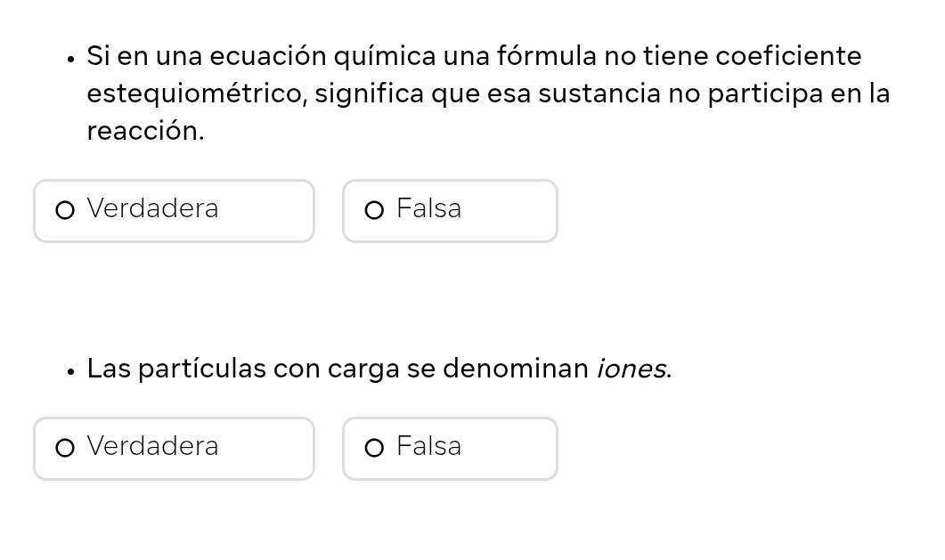Mark Falsa radio for the iones statement
This screenshot has width=945, height=560.
point(374,448)
